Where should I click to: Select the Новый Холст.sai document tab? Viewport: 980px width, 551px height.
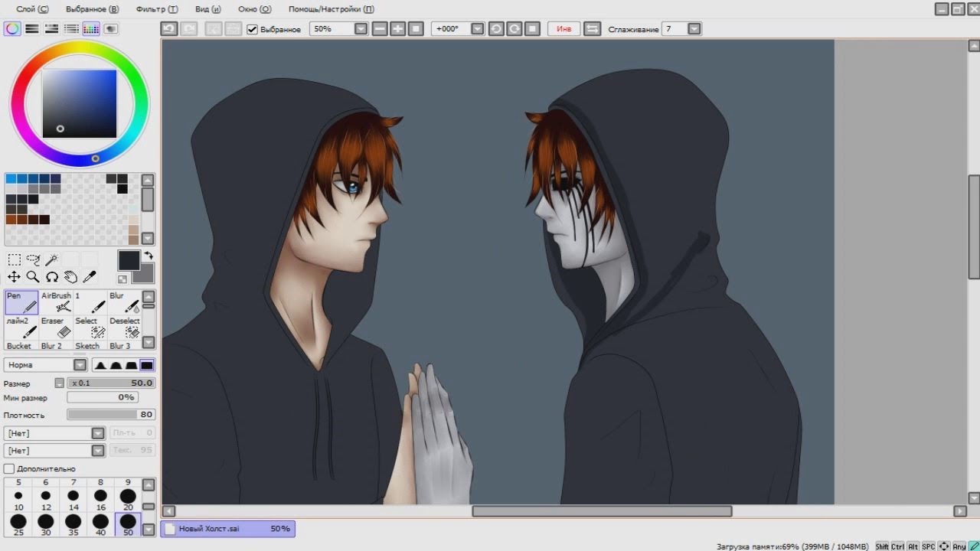click(227, 529)
